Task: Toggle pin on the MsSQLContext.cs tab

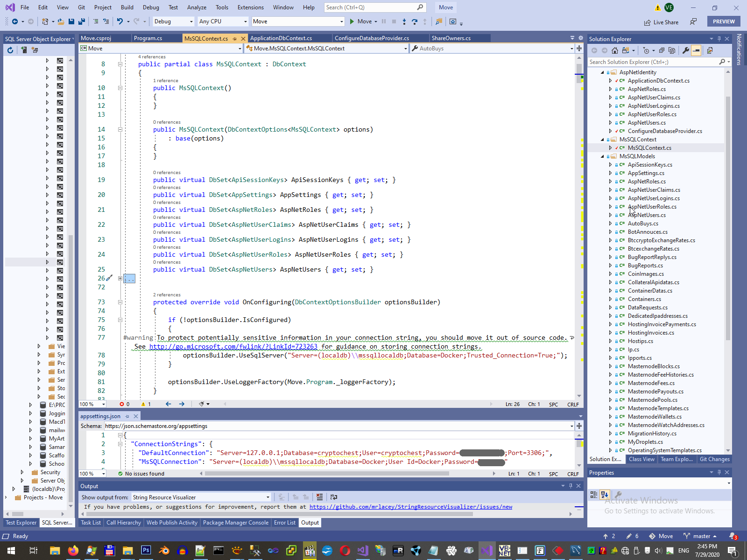Action: 235,38
